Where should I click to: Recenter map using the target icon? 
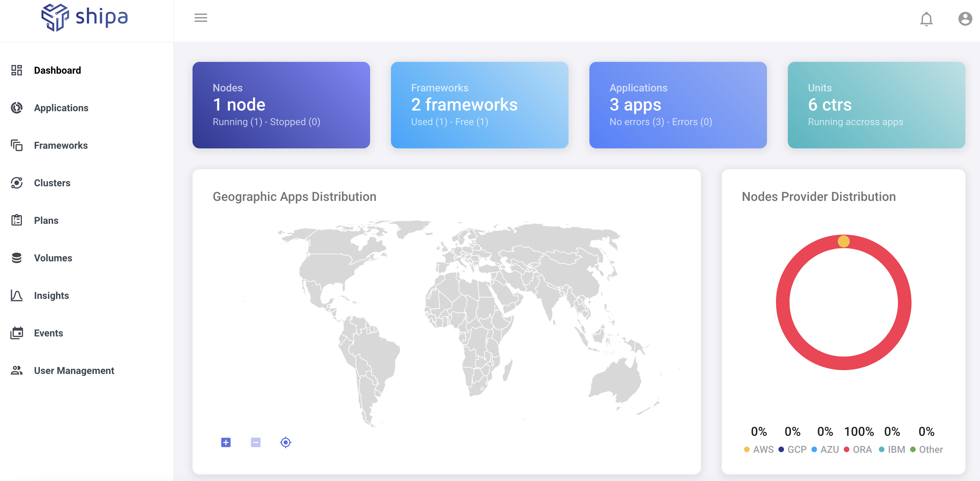click(x=285, y=442)
